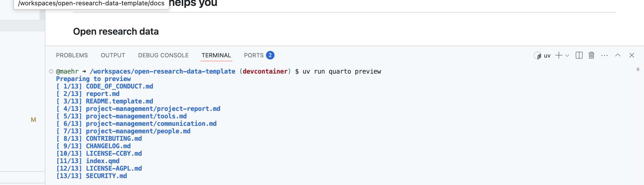Viewport: 644px width, 185px height.
Task: Open the DEBUG CONSOLE tab
Action: pos(163,55)
